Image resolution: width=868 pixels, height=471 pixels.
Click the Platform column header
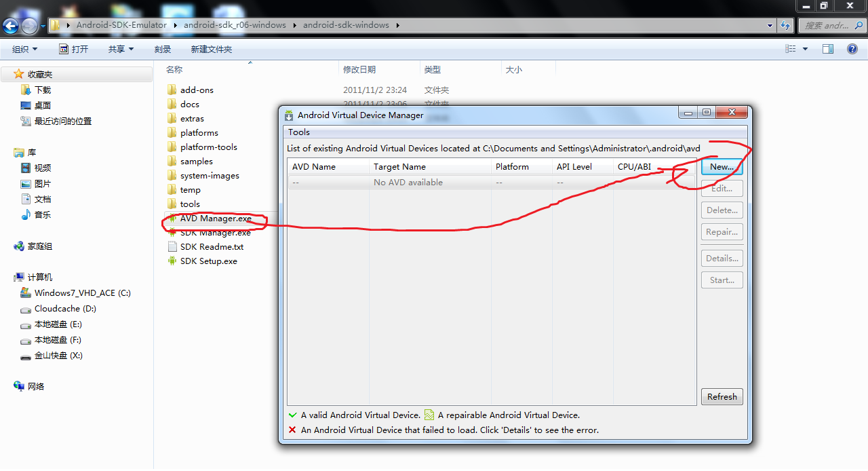[x=521, y=166]
